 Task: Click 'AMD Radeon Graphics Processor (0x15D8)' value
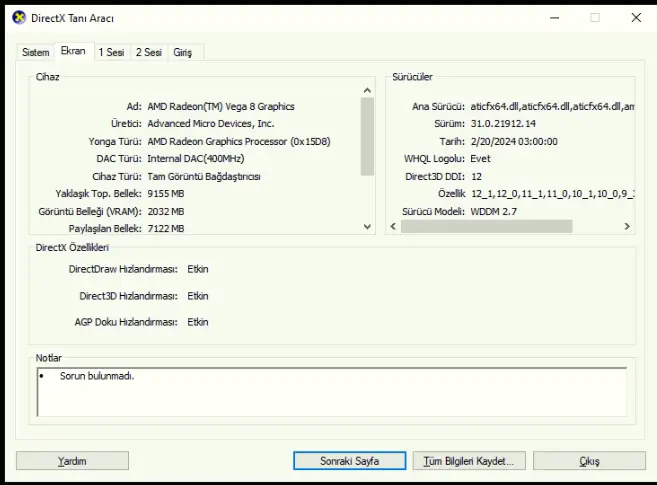tap(239, 142)
